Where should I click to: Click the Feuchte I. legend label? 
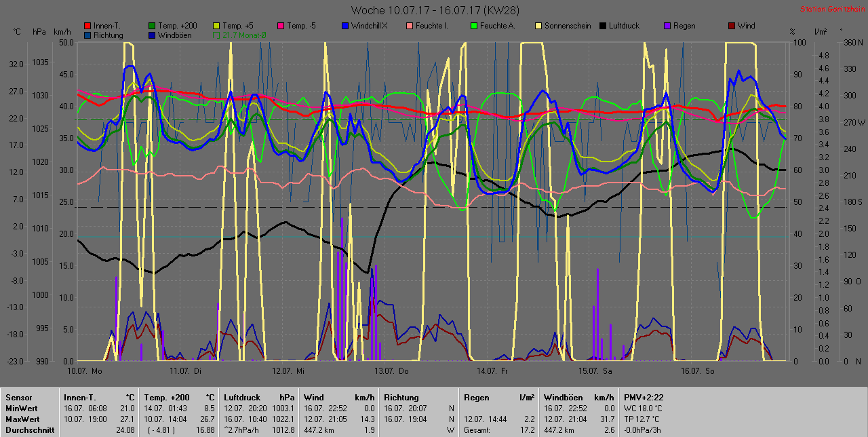point(432,26)
